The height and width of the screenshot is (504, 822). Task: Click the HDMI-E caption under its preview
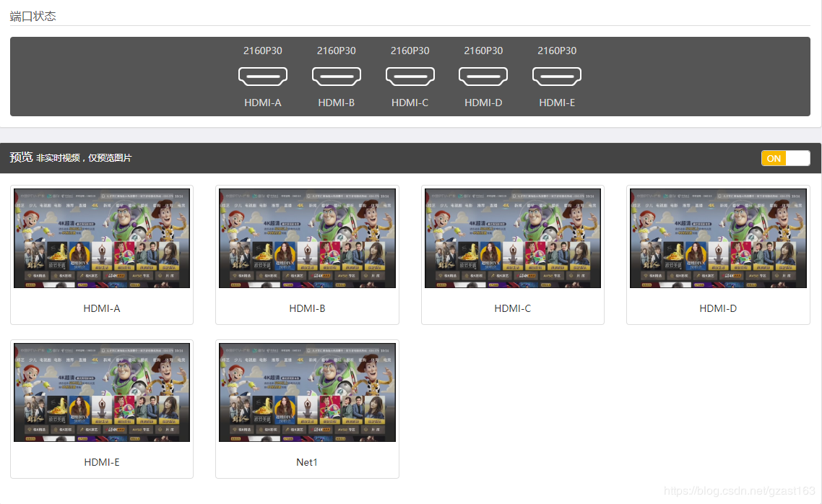[102, 462]
